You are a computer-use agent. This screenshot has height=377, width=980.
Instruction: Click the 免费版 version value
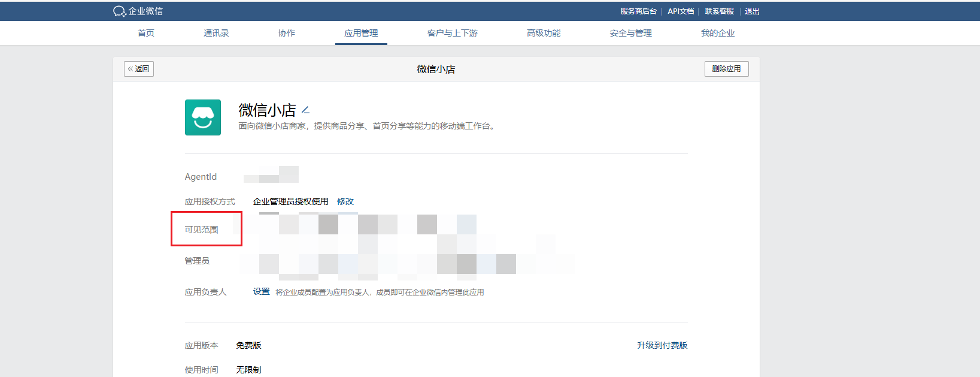[x=248, y=345]
